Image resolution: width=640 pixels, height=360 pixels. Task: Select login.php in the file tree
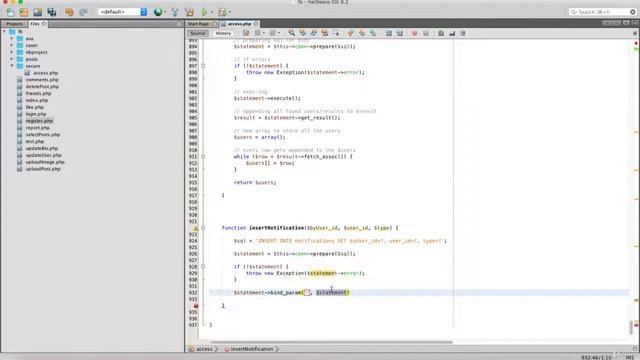[x=36, y=114]
